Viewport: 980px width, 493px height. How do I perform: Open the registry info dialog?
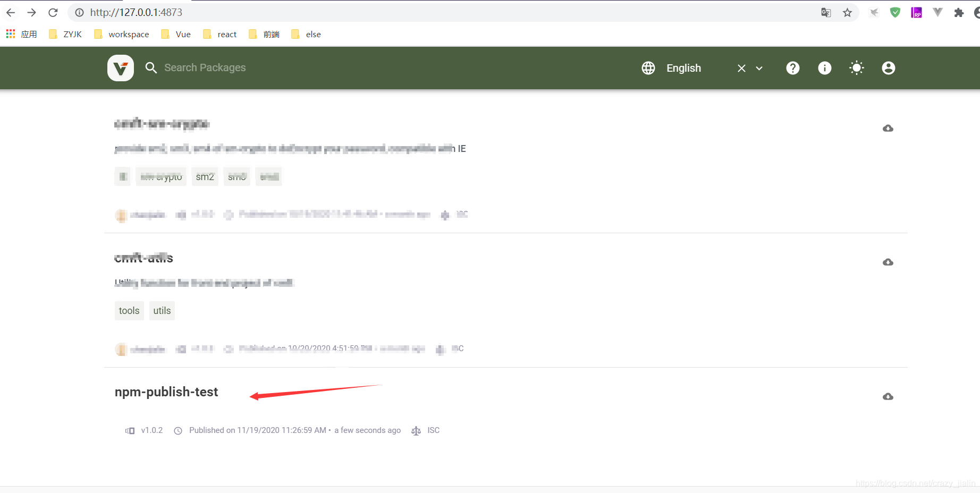[x=825, y=68]
